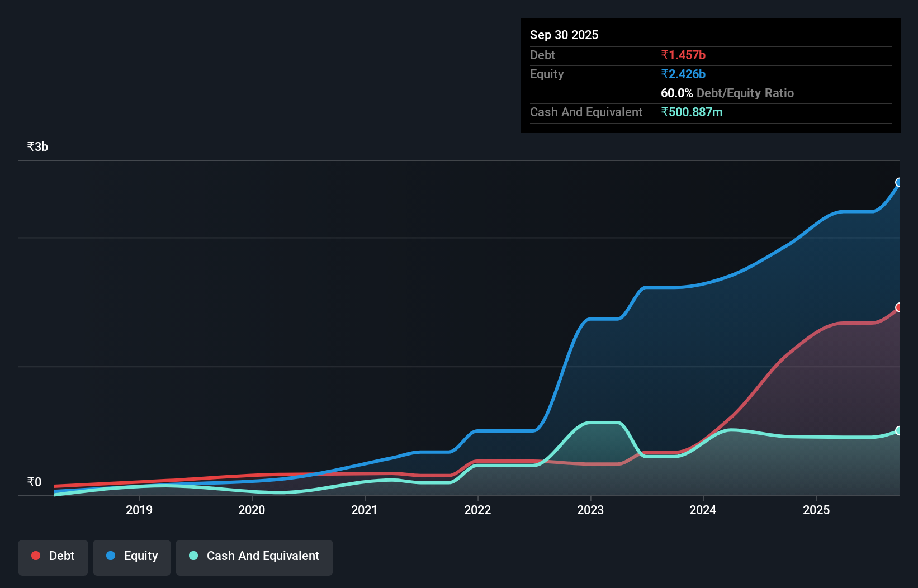Select the blue Equity legend dot icon
The height and width of the screenshot is (588, 918).
coord(111,556)
